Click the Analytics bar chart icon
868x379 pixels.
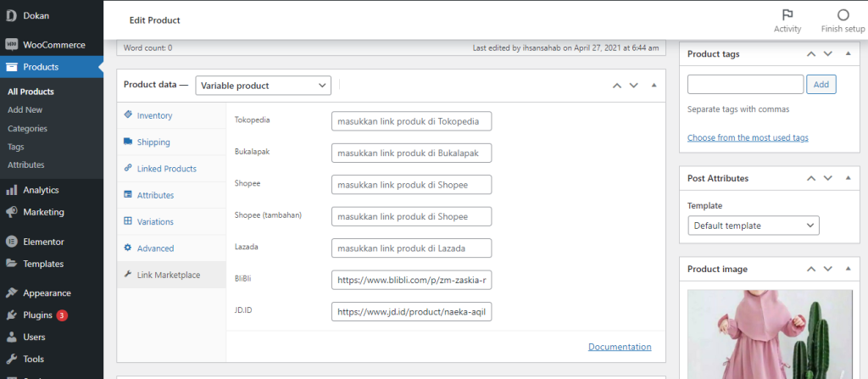[x=12, y=190]
